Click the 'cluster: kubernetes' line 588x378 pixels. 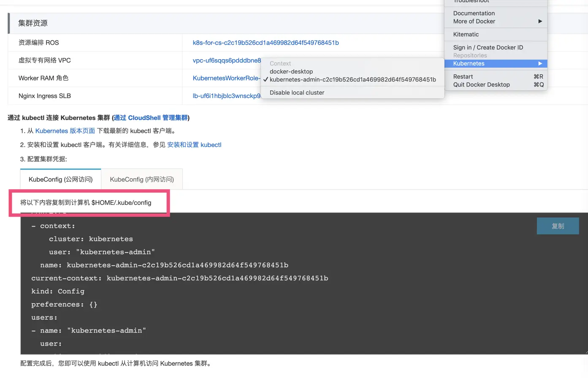pyautogui.click(x=91, y=239)
